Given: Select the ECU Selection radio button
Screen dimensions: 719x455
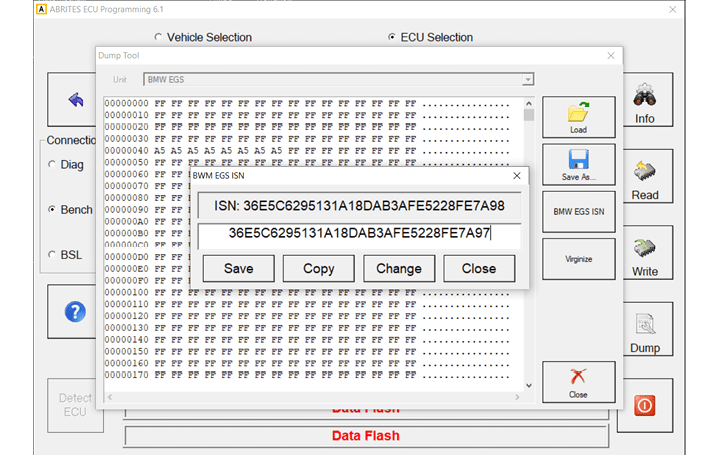Looking at the screenshot, I should 392,38.
